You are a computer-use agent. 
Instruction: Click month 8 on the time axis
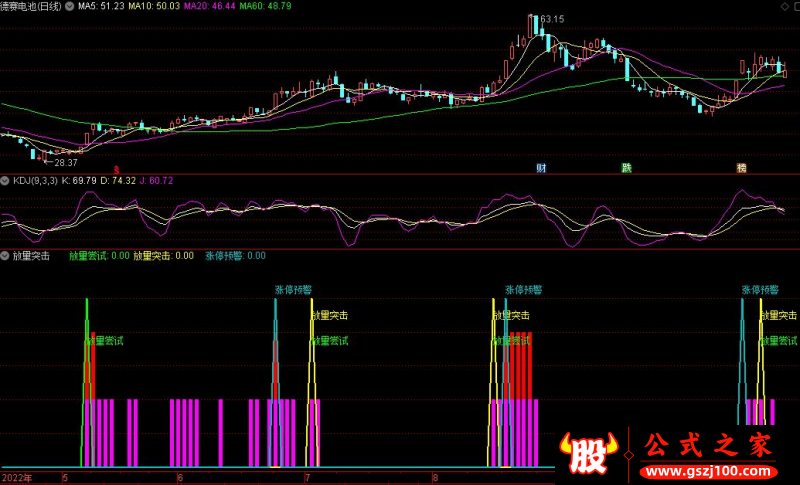435,478
